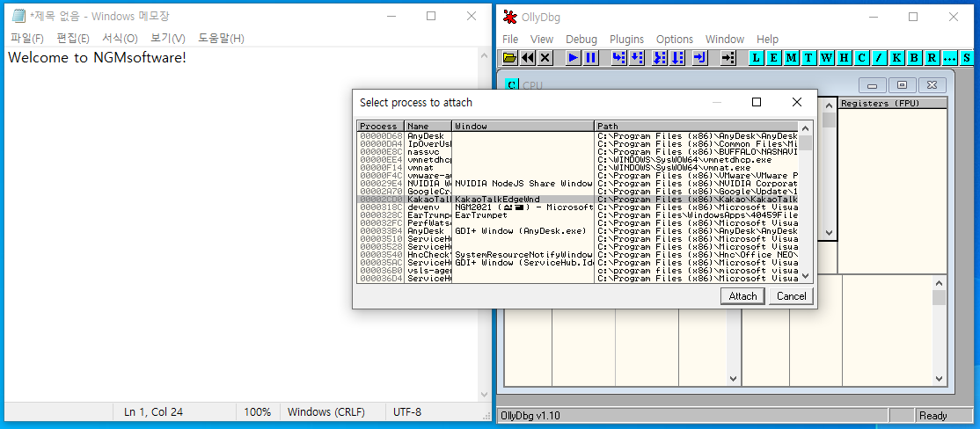Sort the list by the Name column header

pos(428,126)
